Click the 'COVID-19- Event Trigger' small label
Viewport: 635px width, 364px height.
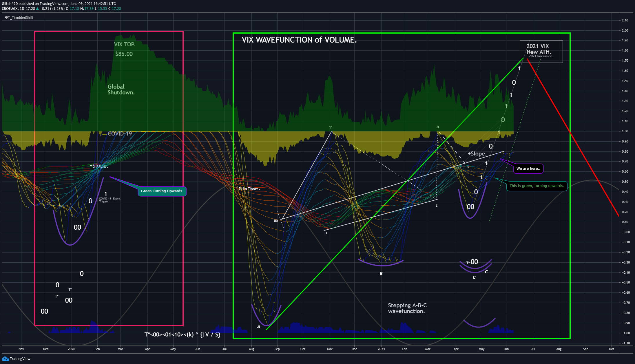[110, 200]
